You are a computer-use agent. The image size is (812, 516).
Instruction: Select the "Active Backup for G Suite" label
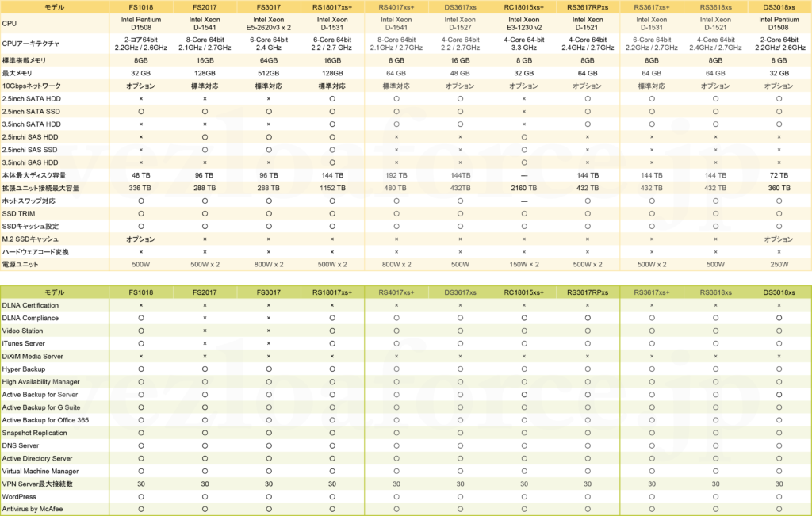(41, 407)
